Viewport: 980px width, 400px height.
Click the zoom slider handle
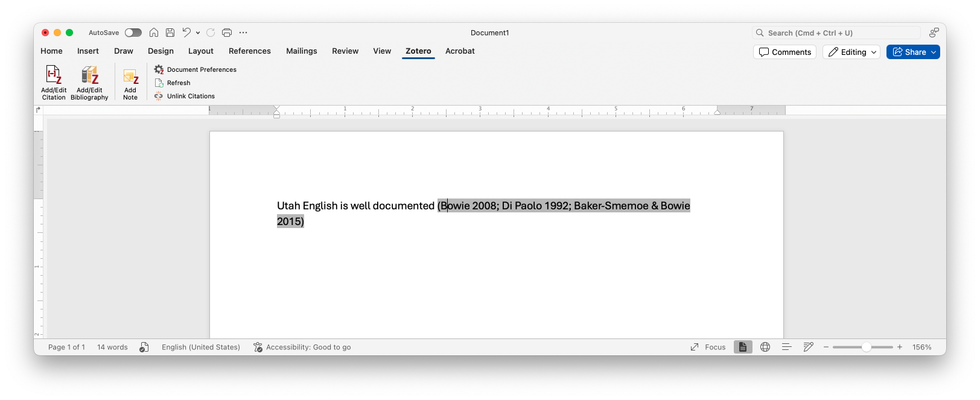click(x=866, y=347)
